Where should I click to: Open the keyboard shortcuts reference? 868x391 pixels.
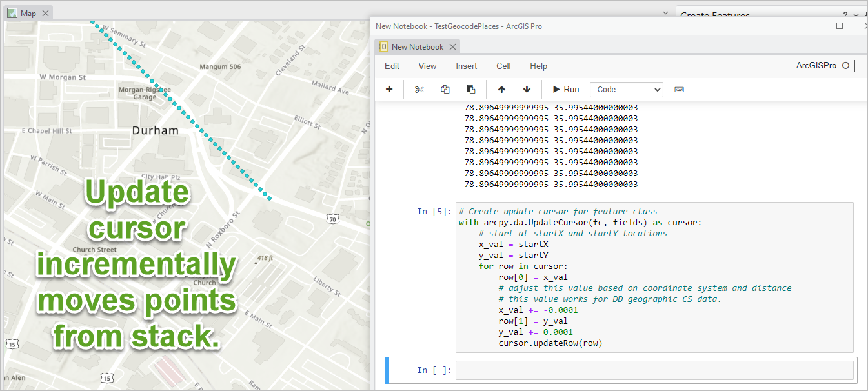click(x=679, y=89)
